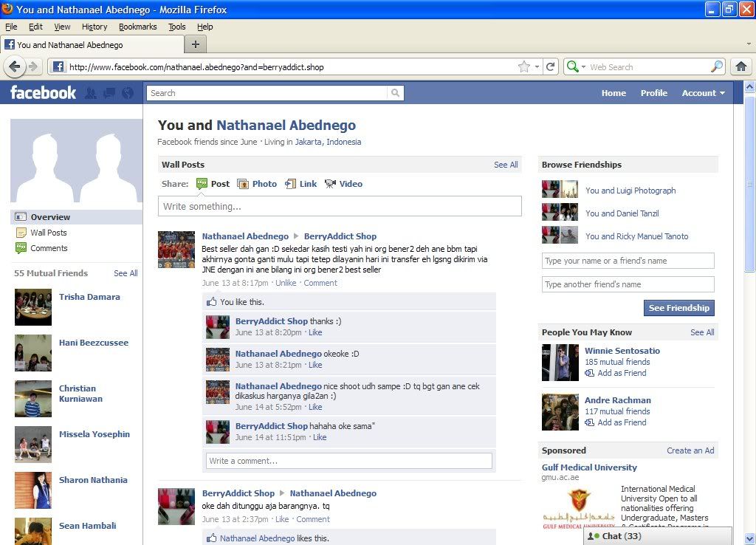Bookmark page with the star icon

coord(524,66)
